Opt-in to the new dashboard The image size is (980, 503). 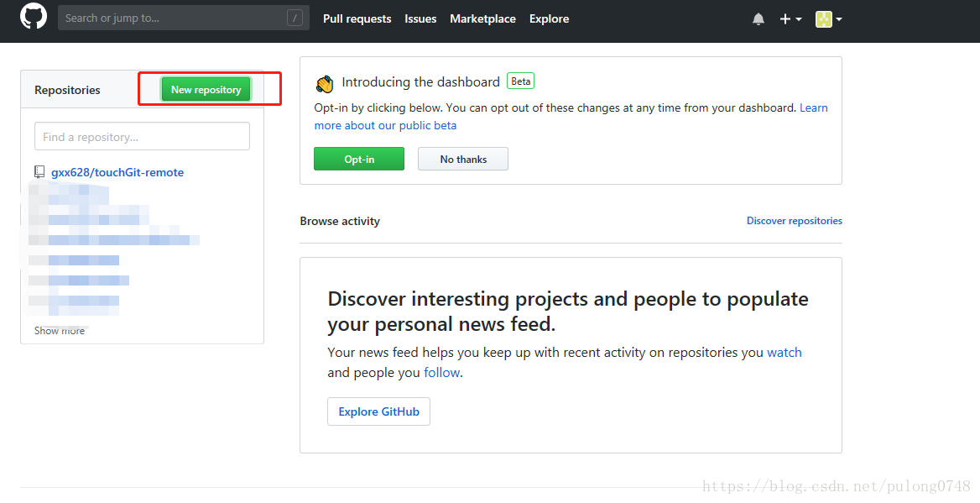tap(359, 159)
